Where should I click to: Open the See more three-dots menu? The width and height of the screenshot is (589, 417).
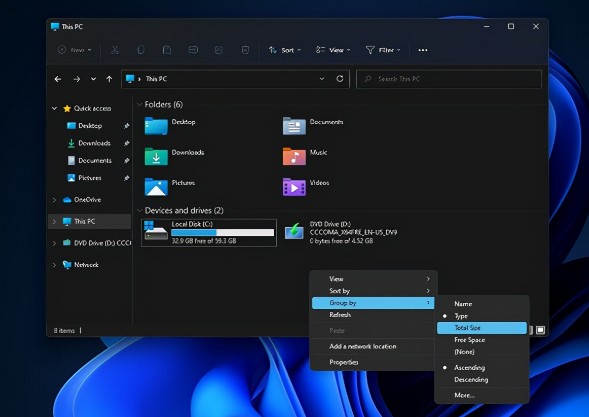[x=423, y=50]
